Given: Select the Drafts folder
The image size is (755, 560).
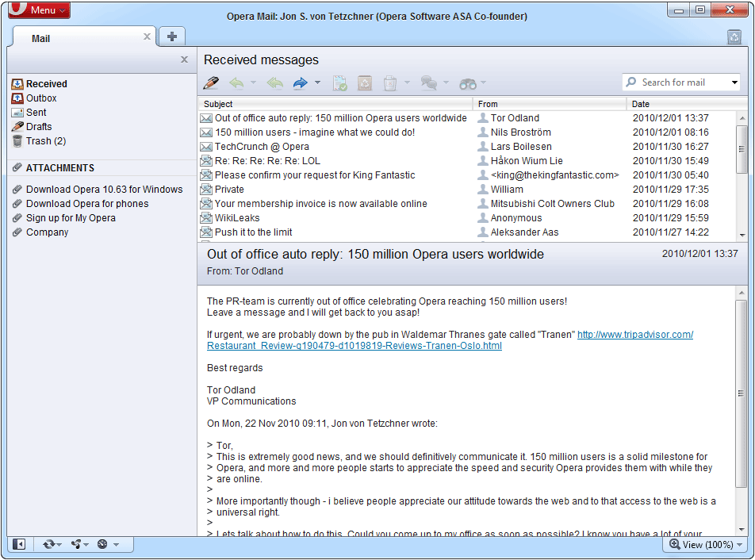Looking at the screenshot, I should 38,127.
